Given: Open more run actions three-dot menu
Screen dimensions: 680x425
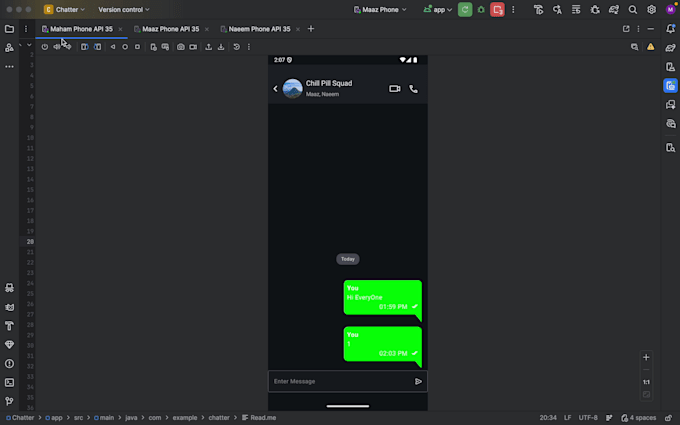Looking at the screenshot, I should pyautogui.click(x=513, y=10).
